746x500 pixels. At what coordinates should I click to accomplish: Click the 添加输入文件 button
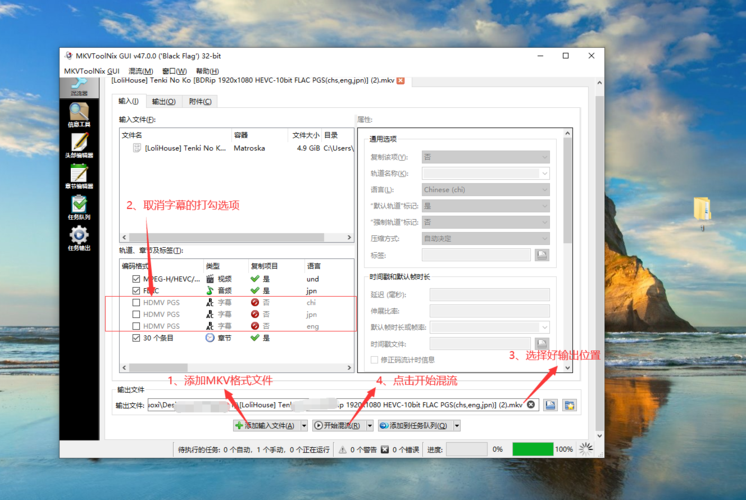(266, 426)
